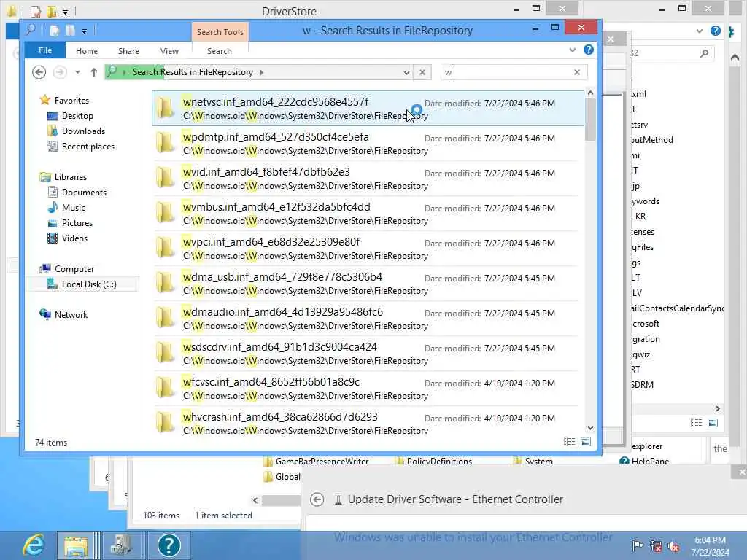The image size is (747, 560).
Task: Open the Device Manager taskbar button
Action: click(122, 545)
